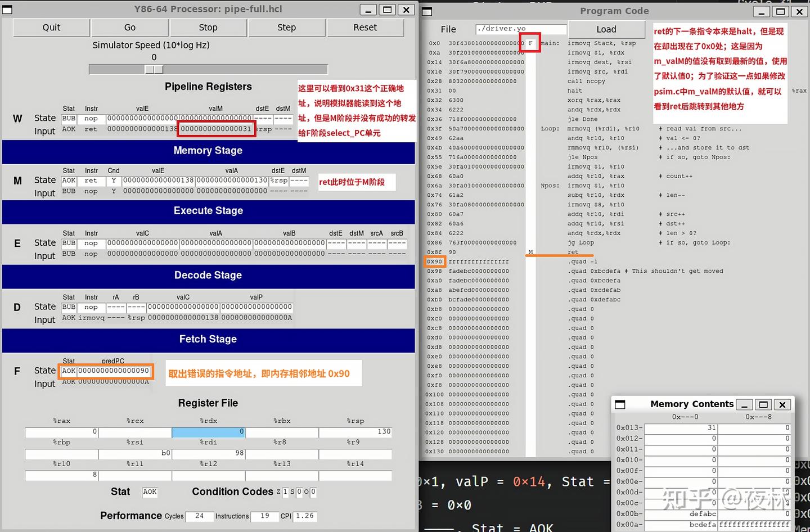Open the Y86-64 Processor window menu icon

point(8,10)
